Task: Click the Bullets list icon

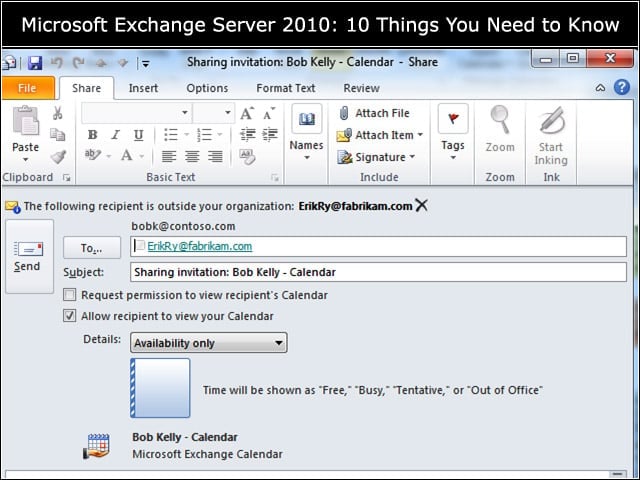Action: coord(171,135)
